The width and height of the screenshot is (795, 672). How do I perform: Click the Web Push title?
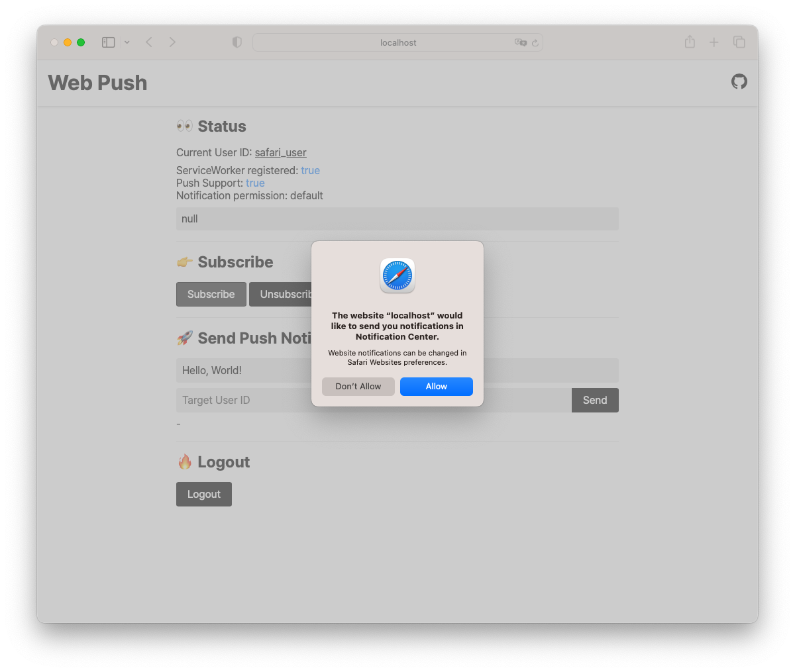pyautogui.click(x=97, y=83)
